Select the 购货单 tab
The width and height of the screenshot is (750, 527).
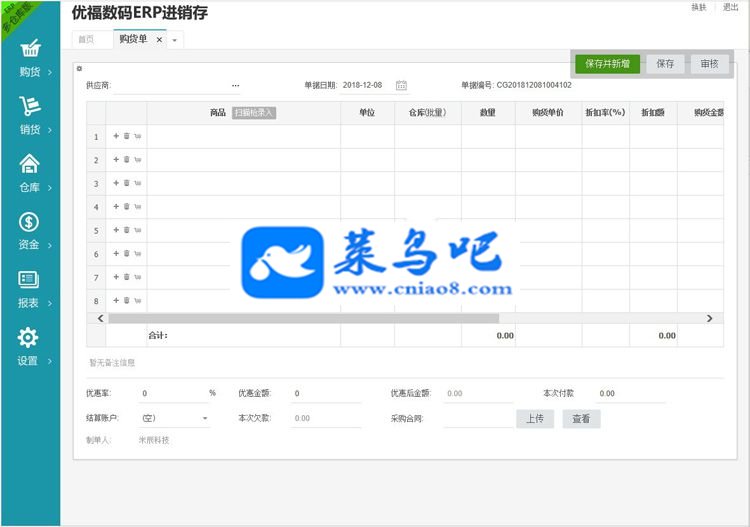click(x=133, y=39)
